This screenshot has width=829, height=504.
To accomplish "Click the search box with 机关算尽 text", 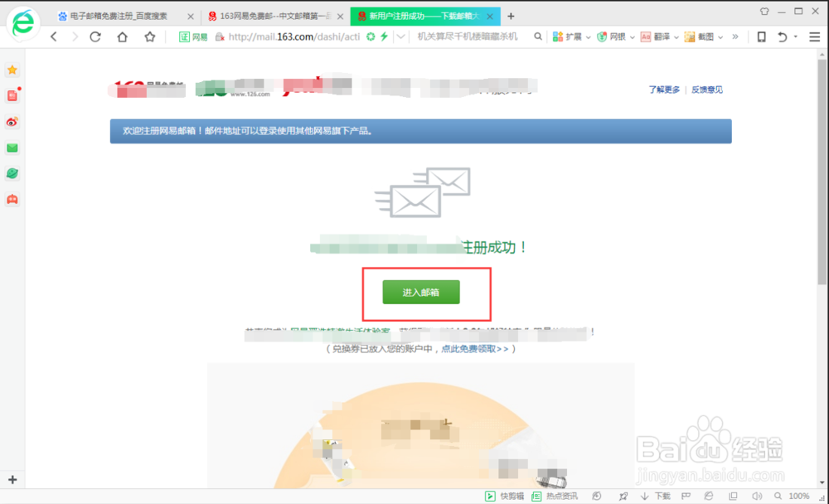I will coord(468,36).
